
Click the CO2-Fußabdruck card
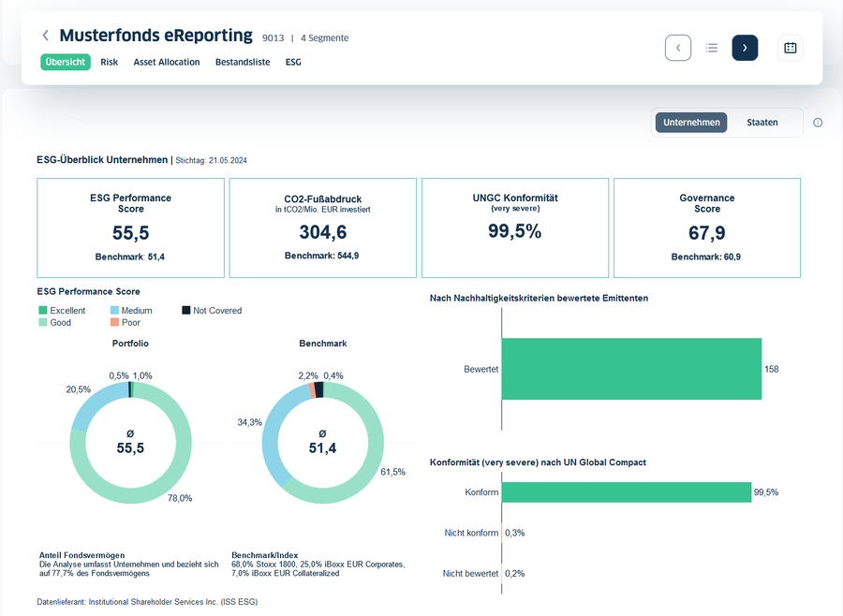[x=322, y=227]
